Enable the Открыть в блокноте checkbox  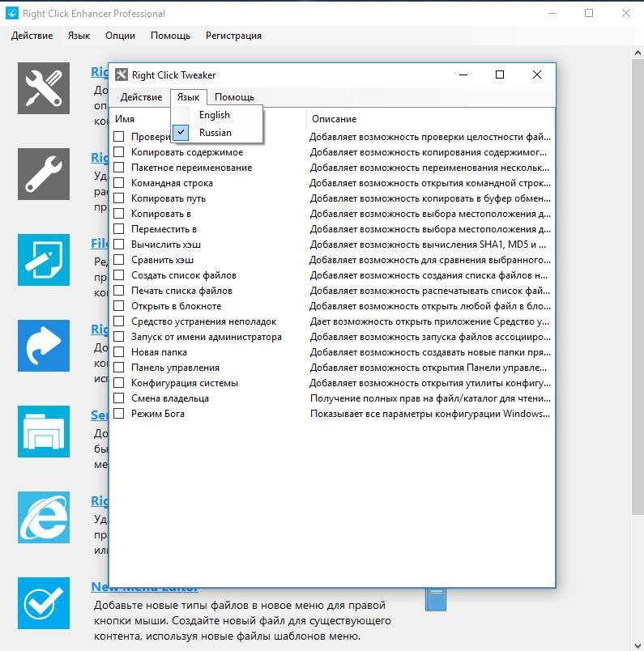(x=119, y=305)
